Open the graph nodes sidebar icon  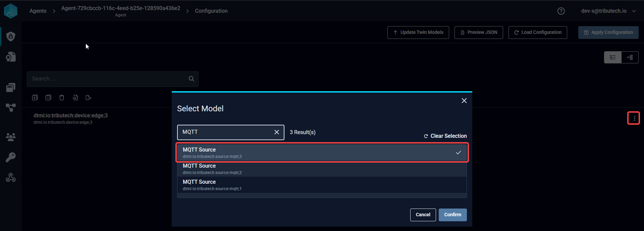(x=11, y=107)
